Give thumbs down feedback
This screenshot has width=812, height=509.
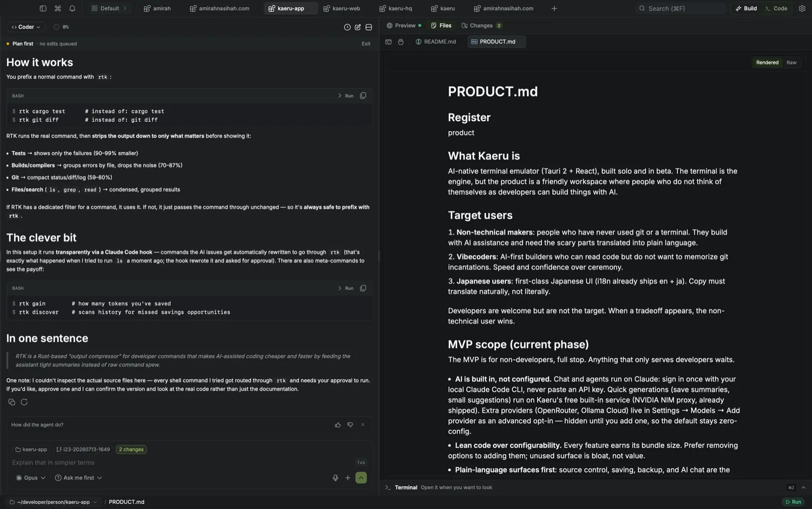pos(350,425)
